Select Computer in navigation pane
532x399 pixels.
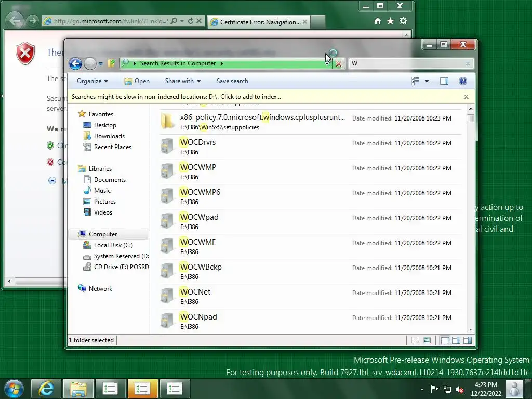pyautogui.click(x=103, y=234)
